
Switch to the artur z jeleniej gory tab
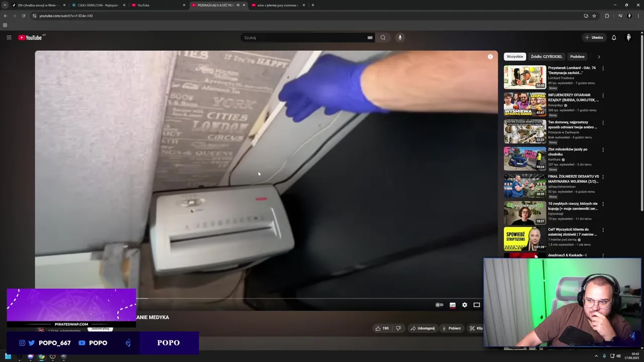pyautogui.click(x=278, y=5)
